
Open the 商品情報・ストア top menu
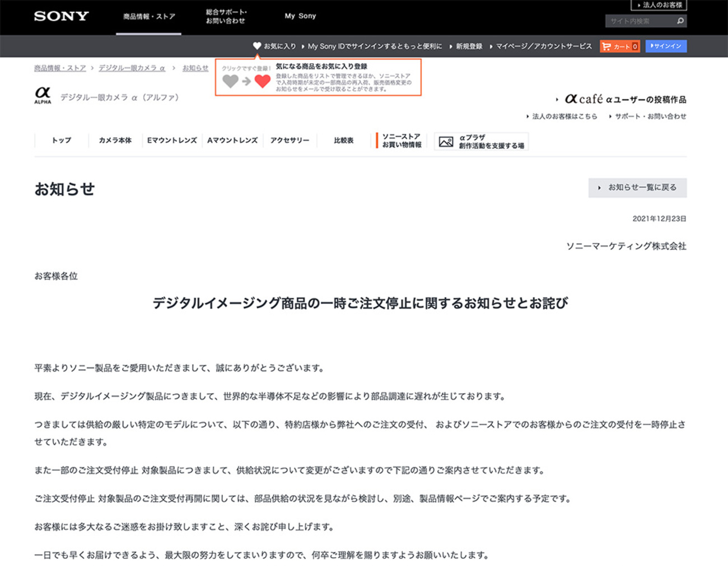[149, 17]
